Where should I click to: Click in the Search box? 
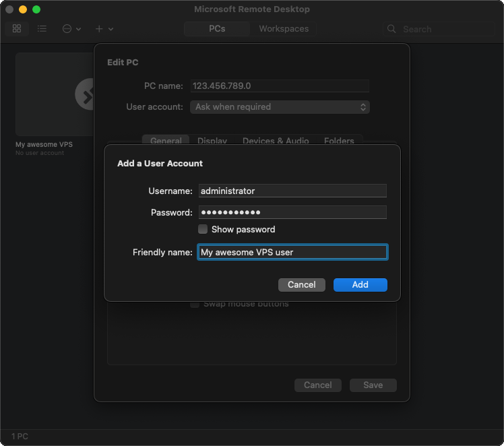[445, 30]
